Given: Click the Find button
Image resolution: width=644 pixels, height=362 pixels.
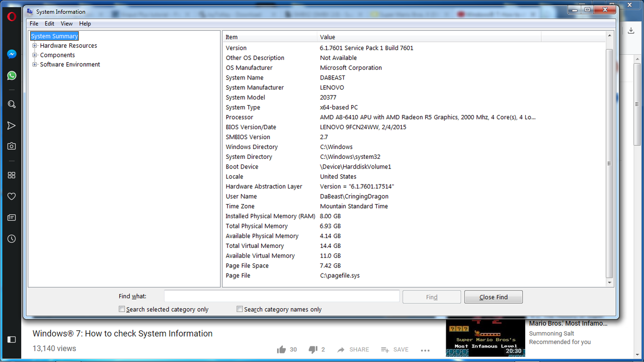Looking at the screenshot, I should click(x=432, y=297).
